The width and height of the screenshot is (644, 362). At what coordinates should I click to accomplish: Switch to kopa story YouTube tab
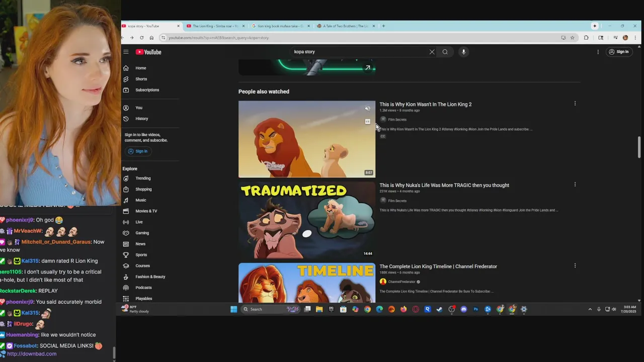point(151,26)
